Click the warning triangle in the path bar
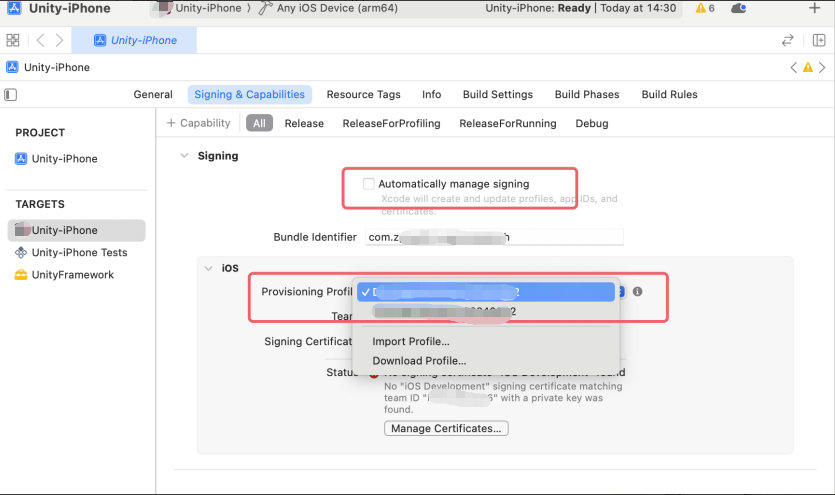The image size is (835, 495). (808, 68)
